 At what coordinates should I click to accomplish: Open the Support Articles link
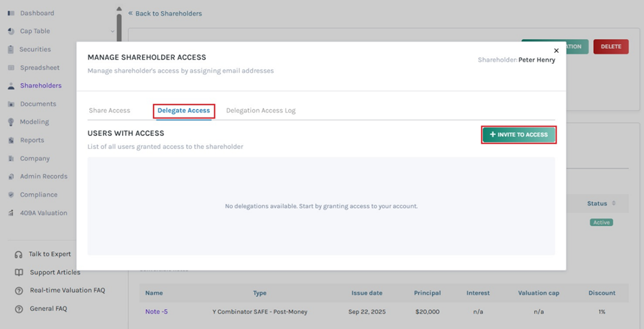55,272
